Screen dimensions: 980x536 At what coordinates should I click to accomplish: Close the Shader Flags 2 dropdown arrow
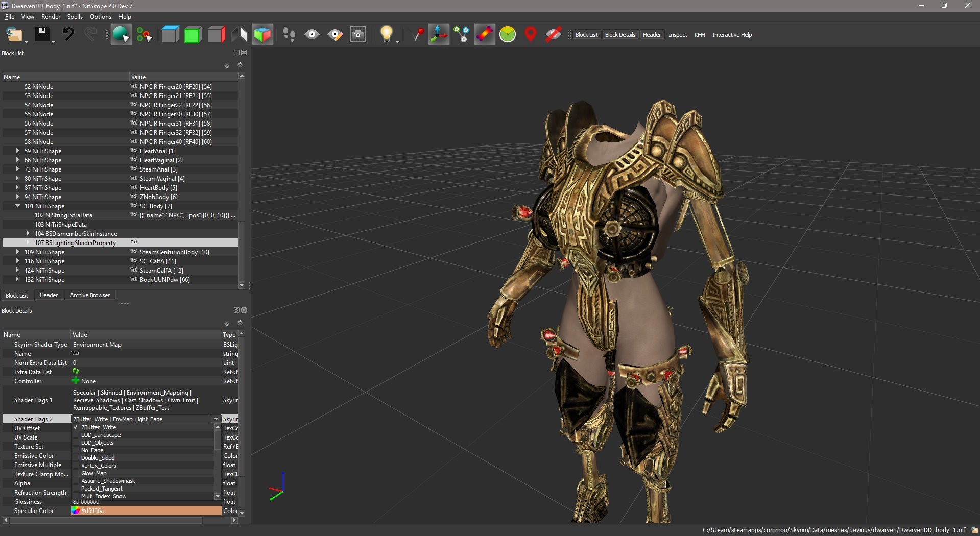(216, 419)
